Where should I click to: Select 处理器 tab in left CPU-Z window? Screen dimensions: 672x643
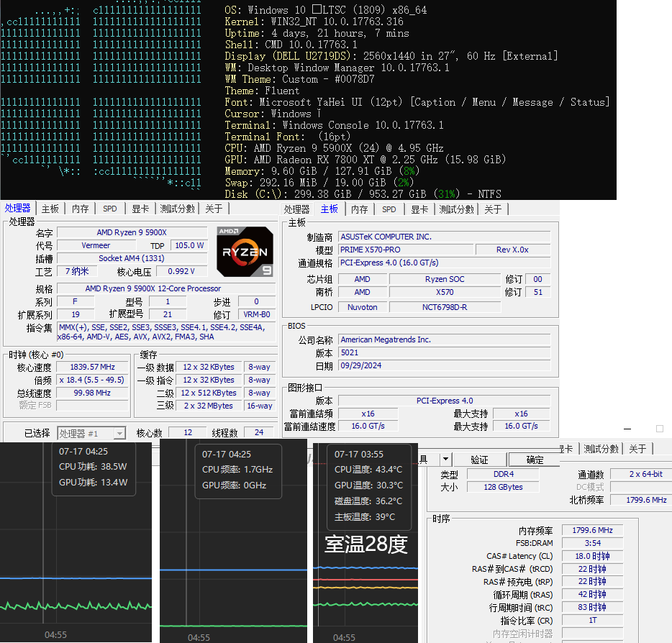[17, 208]
